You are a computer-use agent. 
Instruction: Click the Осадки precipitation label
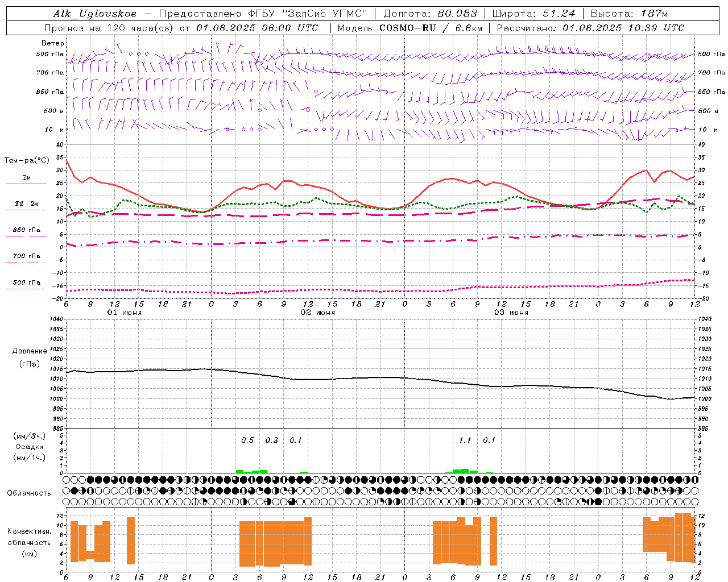click(x=29, y=447)
